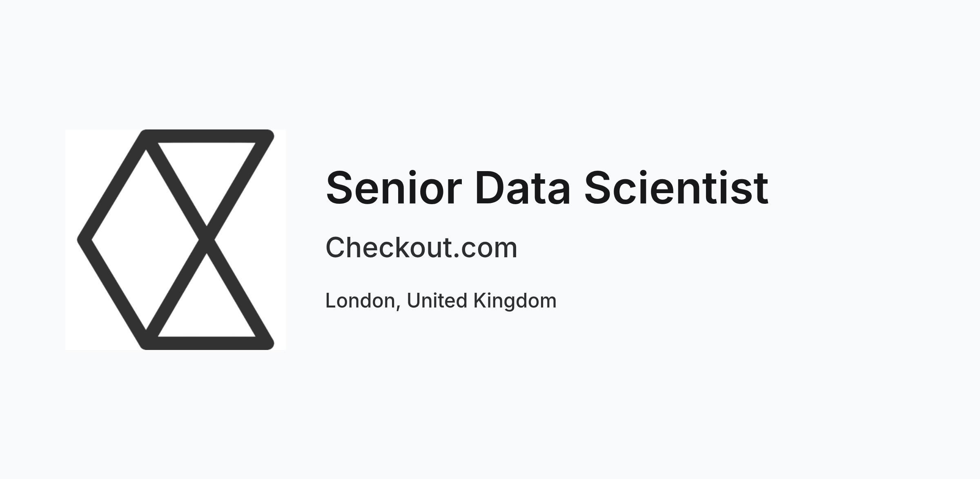Click the bottom horizontal bar of the logo
The image size is (980, 479).
[x=207, y=343]
